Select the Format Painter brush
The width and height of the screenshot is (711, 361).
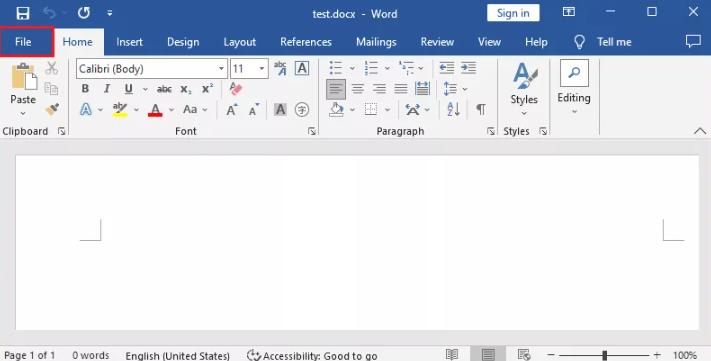[x=52, y=109]
